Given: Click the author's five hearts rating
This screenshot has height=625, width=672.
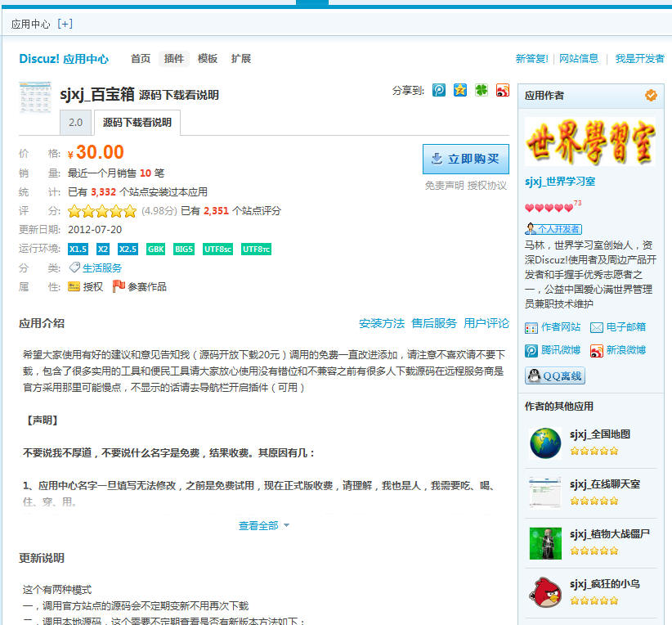Looking at the screenshot, I should point(549,208).
